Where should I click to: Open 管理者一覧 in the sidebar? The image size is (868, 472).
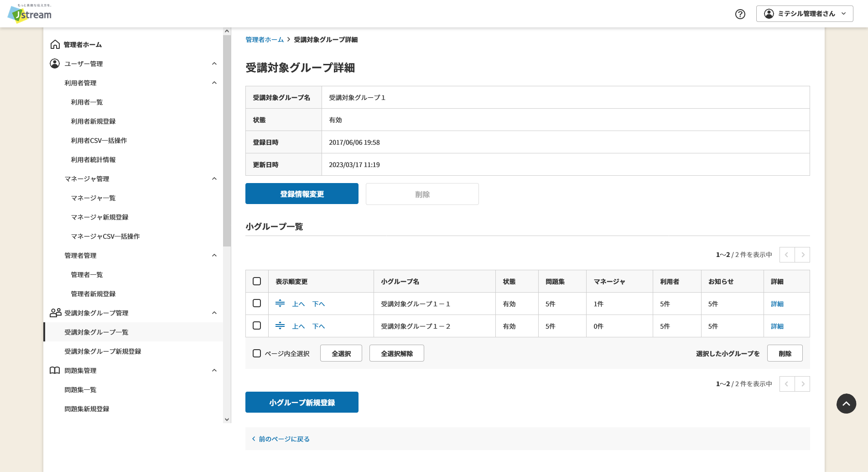coord(87,274)
